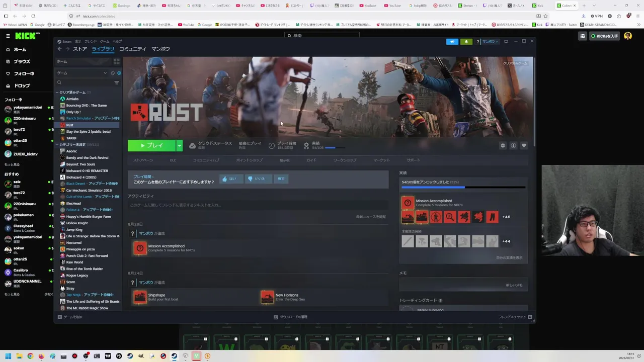Select Hollow Knight in the library list
644x362 pixels.
(x=77, y=223)
